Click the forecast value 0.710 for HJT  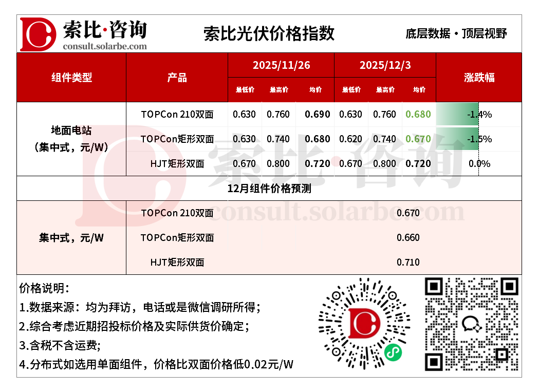408,263
